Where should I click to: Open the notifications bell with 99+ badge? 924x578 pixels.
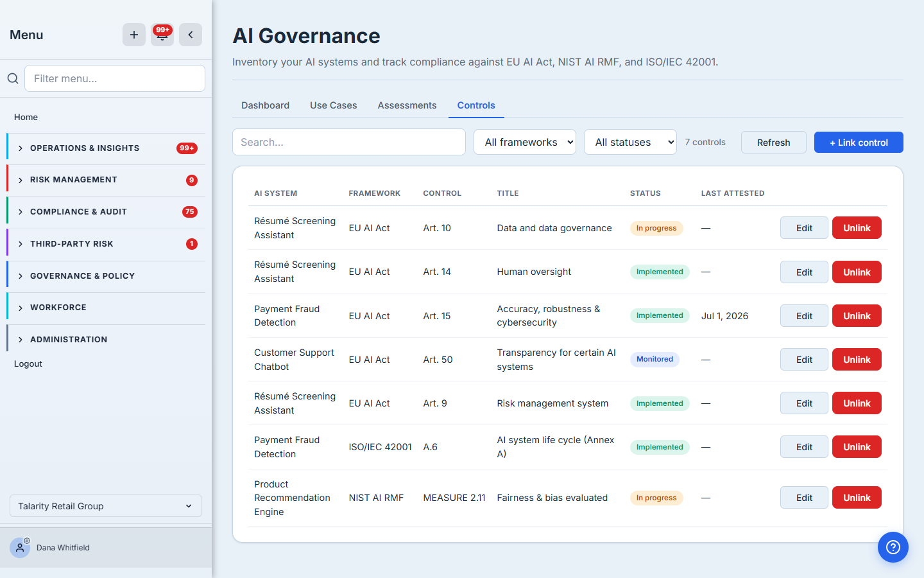(162, 35)
